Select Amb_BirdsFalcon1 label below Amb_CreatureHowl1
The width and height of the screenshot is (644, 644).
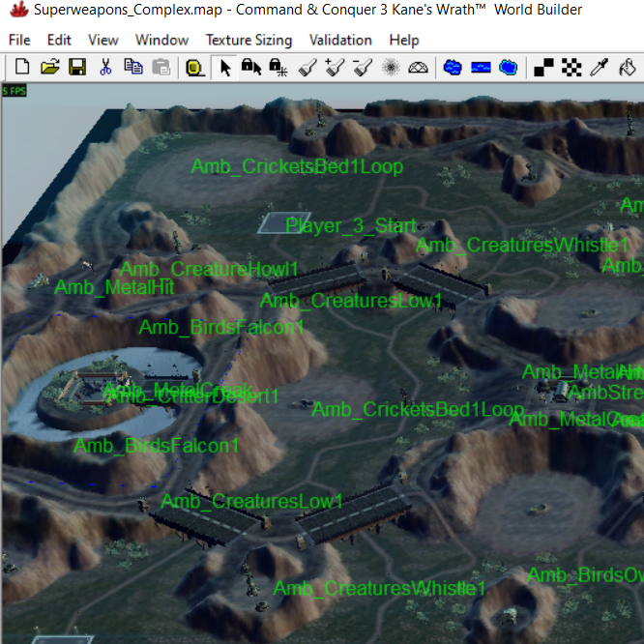[221, 328]
